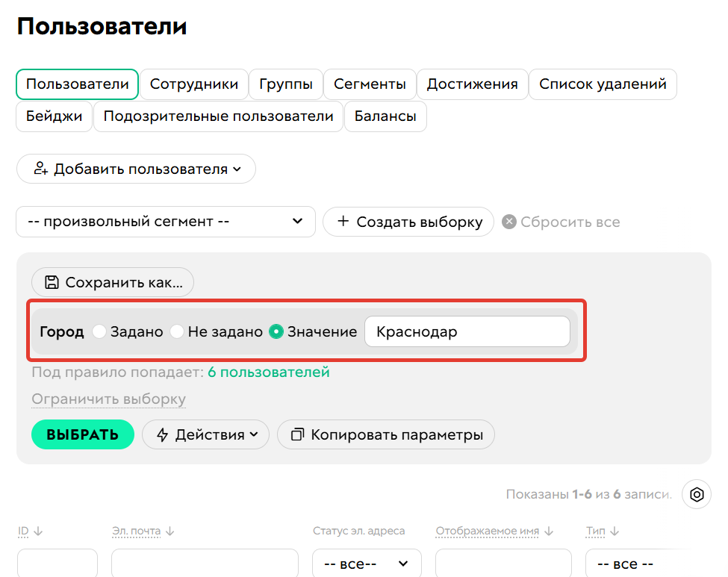Click the sort arrow on Эл. почта column
Viewport: 728px width, 577px height.
point(169,531)
